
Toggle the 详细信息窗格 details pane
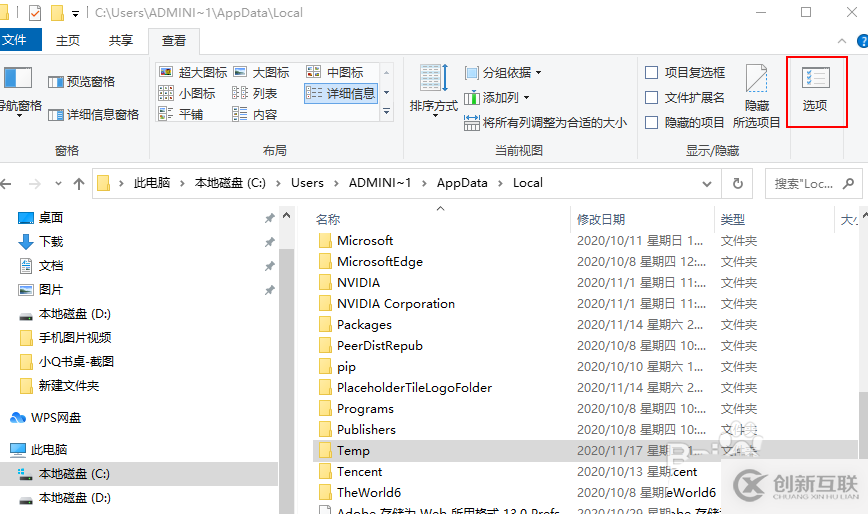(93, 115)
